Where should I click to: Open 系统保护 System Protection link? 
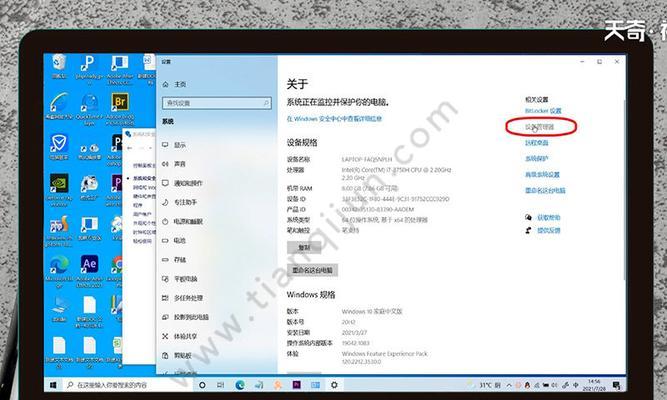point(536,159)
